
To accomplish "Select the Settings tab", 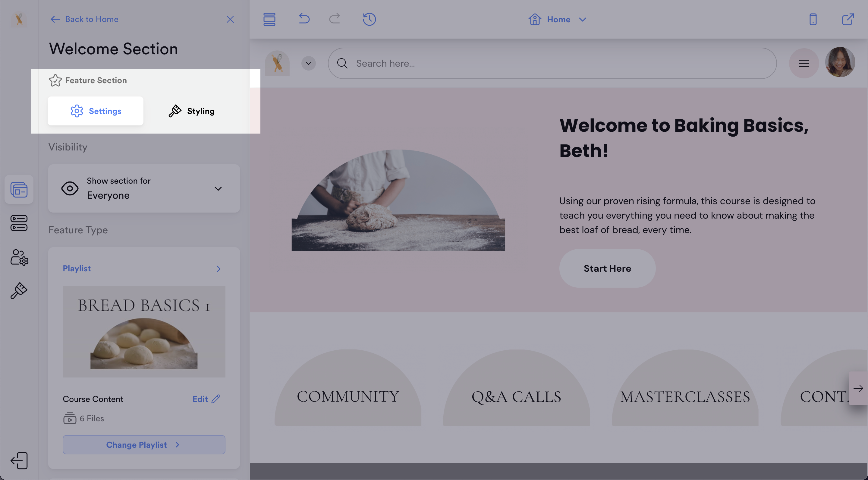I will pos(96,111).
